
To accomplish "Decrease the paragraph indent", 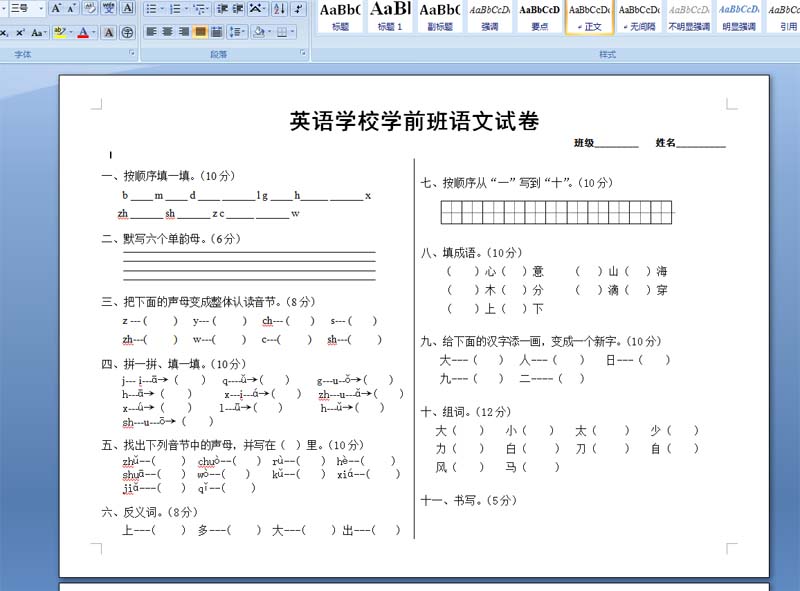I will (222, 9).
